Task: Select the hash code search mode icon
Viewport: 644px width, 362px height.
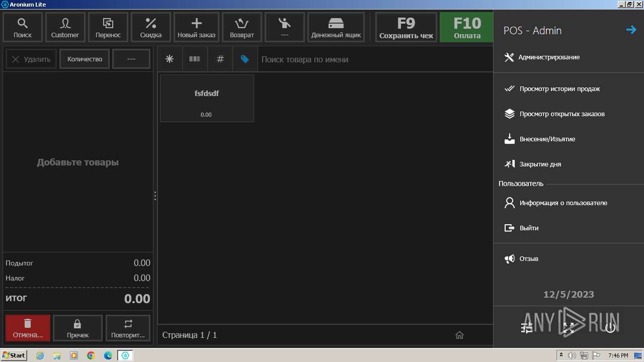Action: (x=220, y=59)
